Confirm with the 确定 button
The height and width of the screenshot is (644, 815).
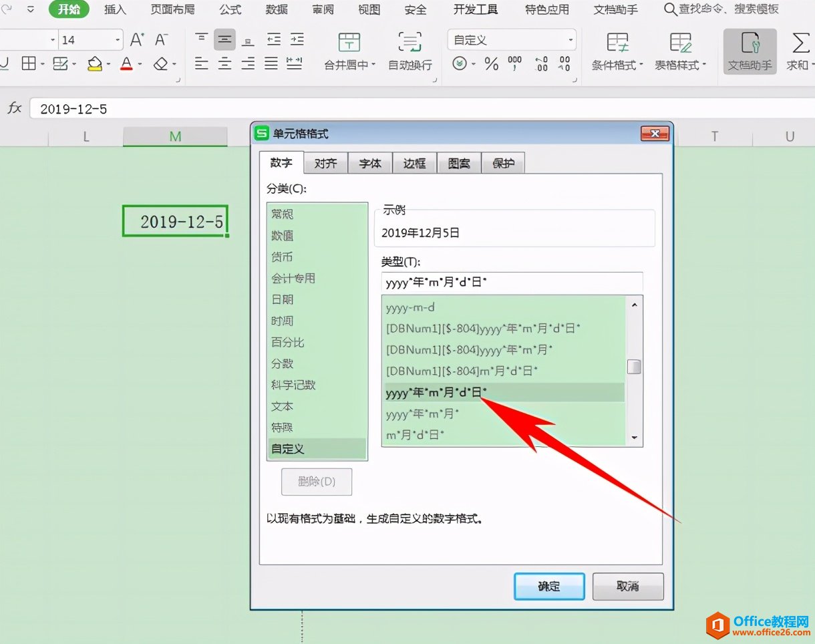(x=549, y=587)
